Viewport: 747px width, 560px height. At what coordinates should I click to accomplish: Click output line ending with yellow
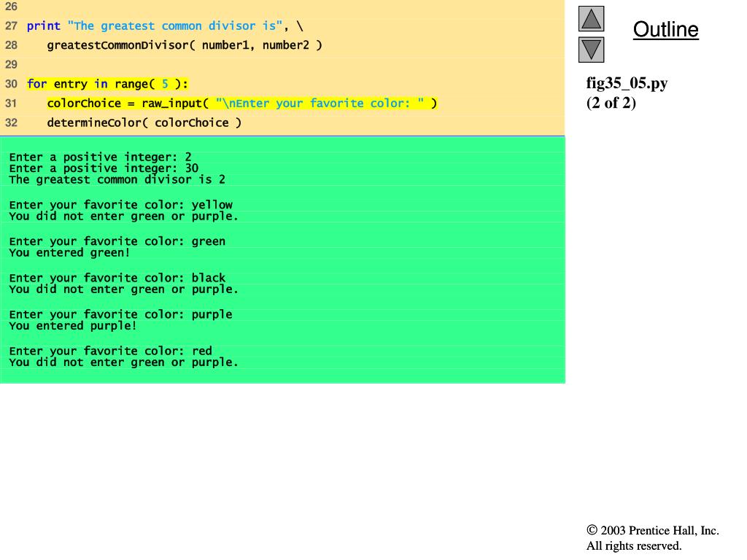click(x=120, y=205)
